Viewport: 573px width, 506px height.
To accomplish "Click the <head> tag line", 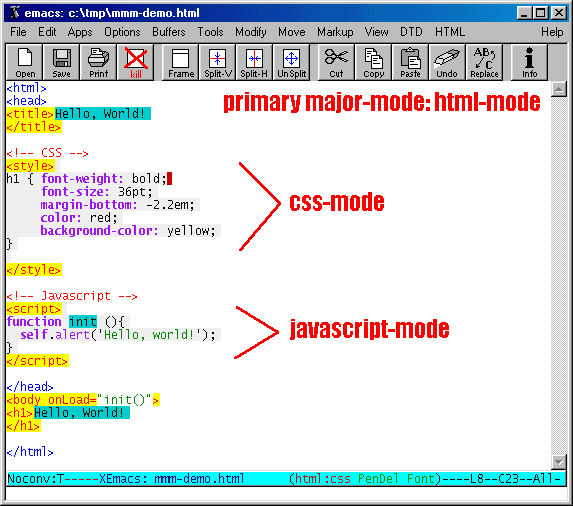I will [26, 101].
